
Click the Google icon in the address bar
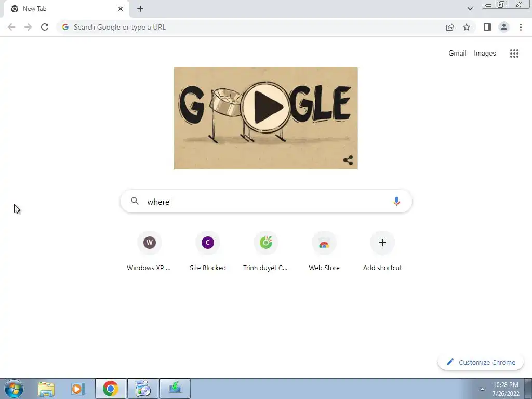pos(65,27)
